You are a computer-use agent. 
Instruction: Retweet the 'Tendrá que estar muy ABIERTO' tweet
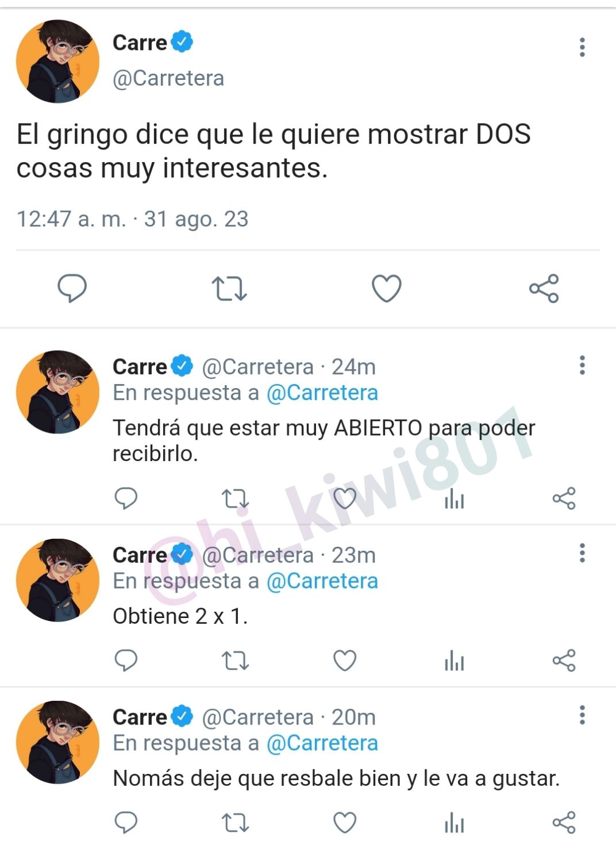tap(236, 498)
